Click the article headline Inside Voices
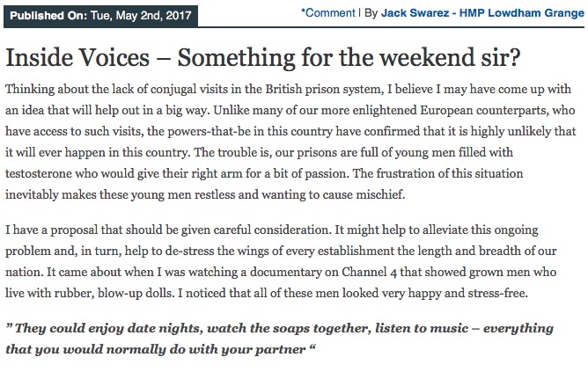 click(x=263, y=57)
